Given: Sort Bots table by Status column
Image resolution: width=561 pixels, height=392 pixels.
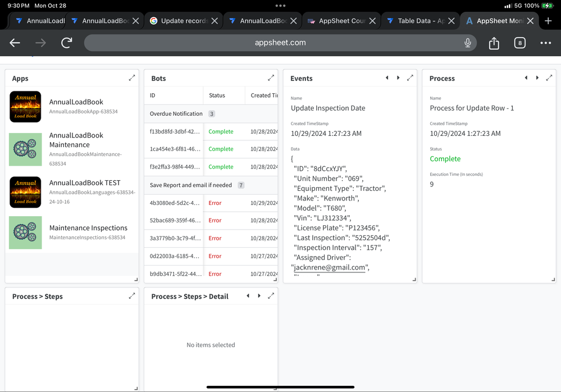Looking at the screenshot, I should click(x=224, y=95).
